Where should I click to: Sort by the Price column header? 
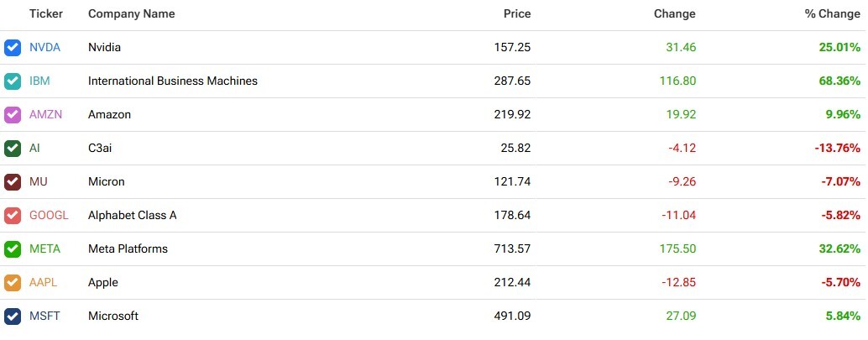(x=517, y=13)
